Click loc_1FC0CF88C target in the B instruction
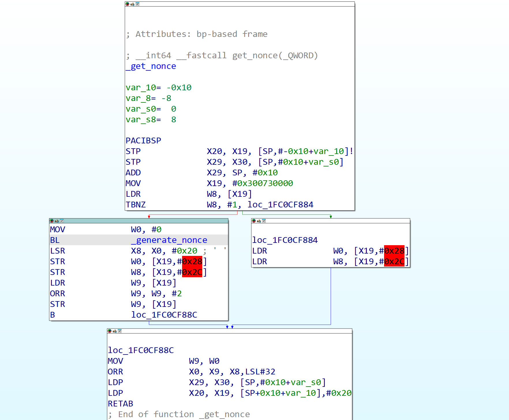509x420 pixels. [x=164, y=315]
